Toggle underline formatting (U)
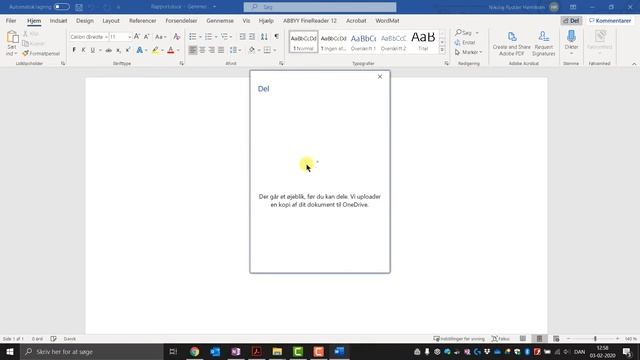Screen dimensions: 640x360 93,50
